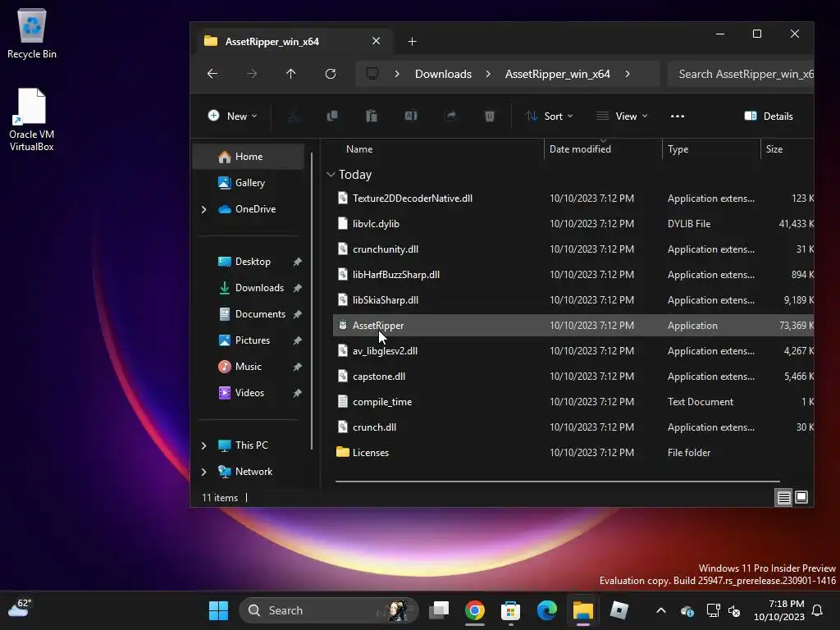840x630 pixels.
Task: Focus the Search AssetRipper_win_x64 field
Action: coord(741,74)
